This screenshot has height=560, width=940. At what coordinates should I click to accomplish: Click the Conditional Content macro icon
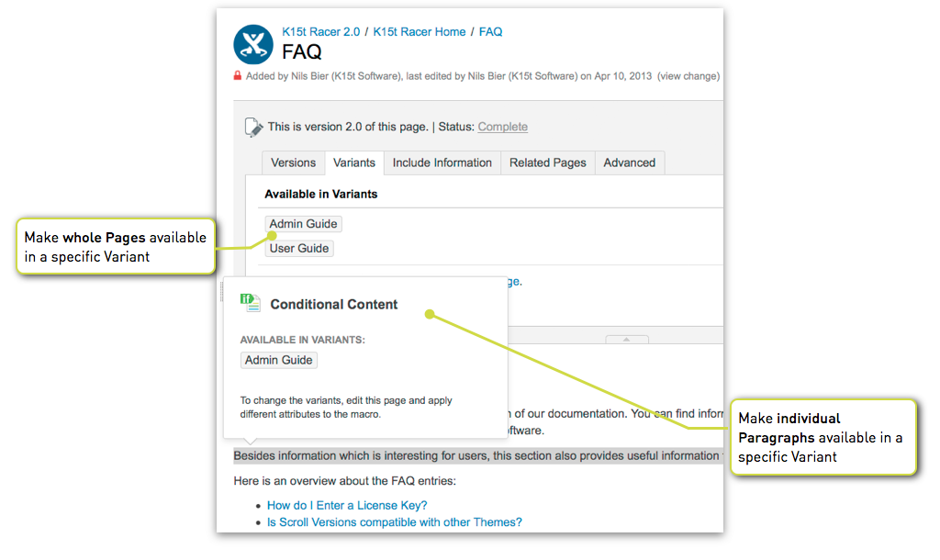click(250, 303)
